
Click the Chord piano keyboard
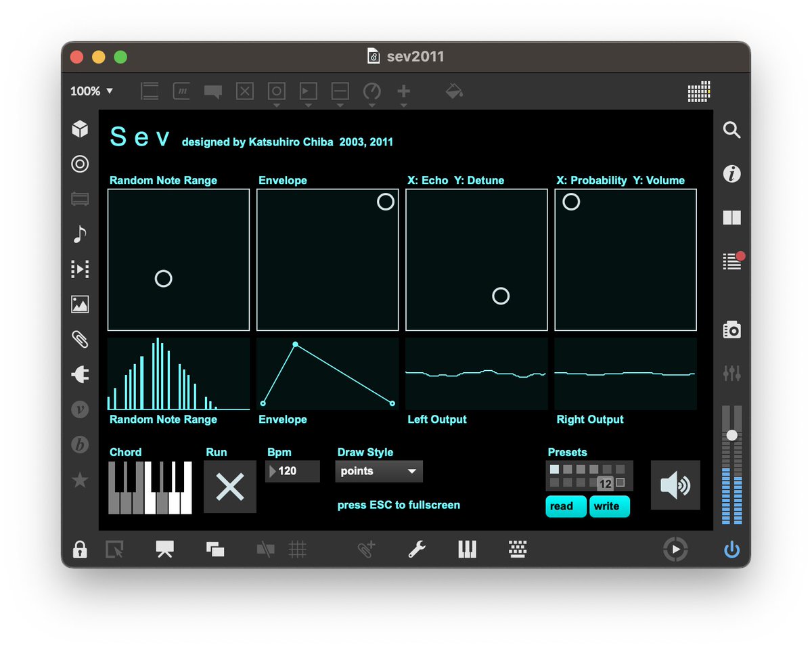coord(150,488)
